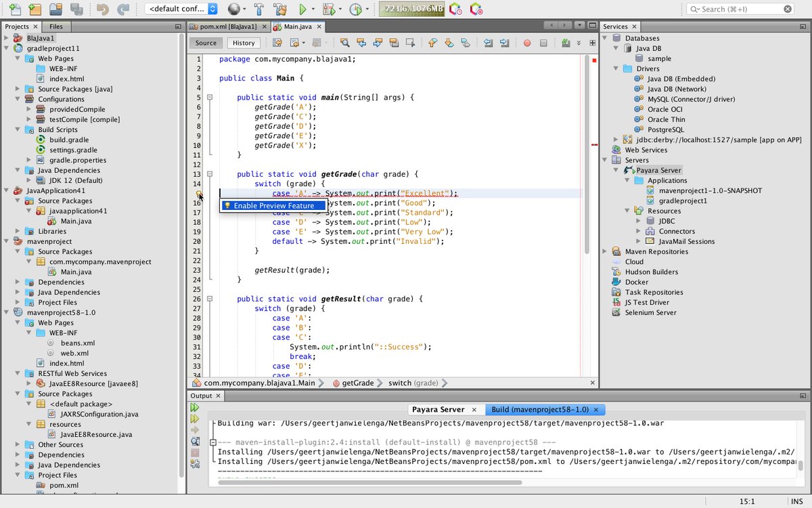Click the Previous Bookmark editor icon
Screen dimensions: 812x508
tap(433, 43)
